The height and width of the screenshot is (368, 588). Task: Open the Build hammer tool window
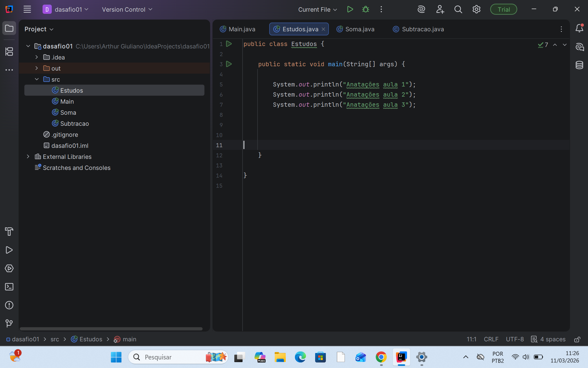pos(9,232)
